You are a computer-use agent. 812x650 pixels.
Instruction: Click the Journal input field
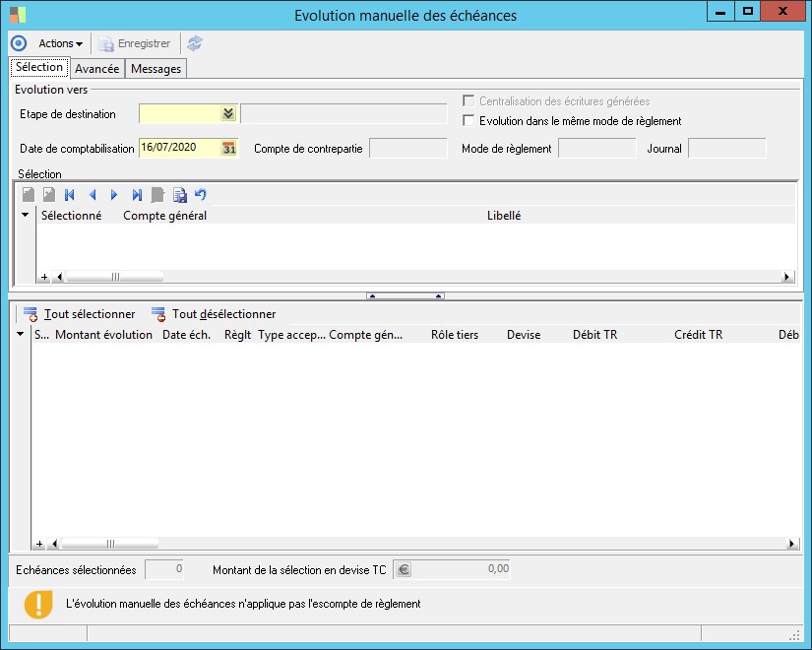[x=727, y=149]
